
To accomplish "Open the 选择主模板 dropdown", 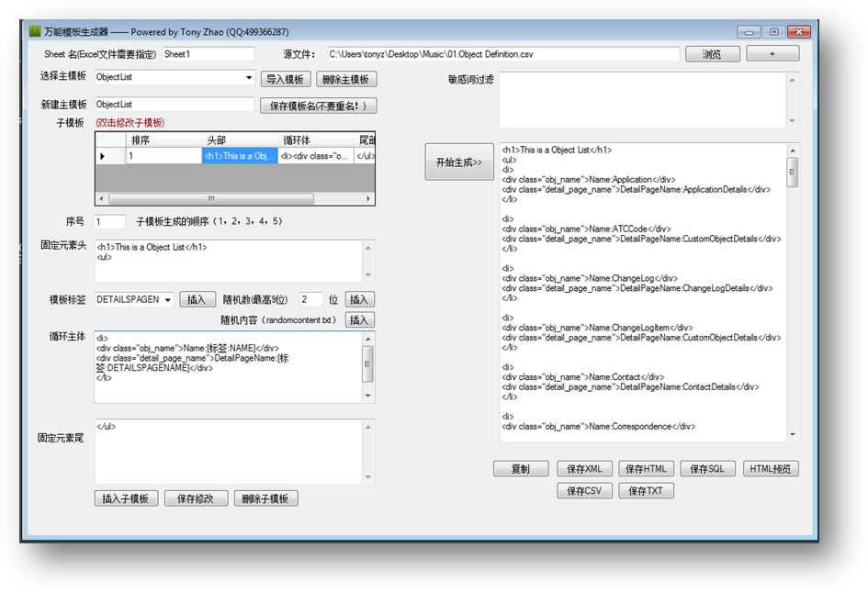I will pos(249,78).
